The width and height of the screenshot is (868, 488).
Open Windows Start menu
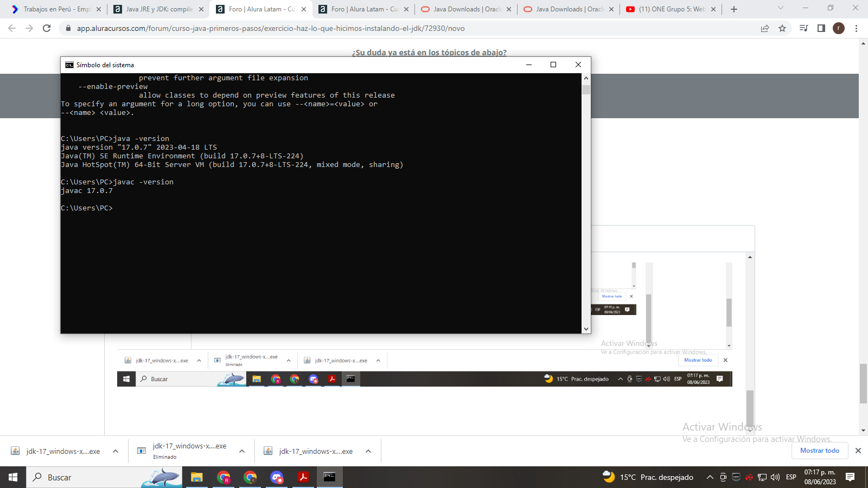tap(13, 477)
